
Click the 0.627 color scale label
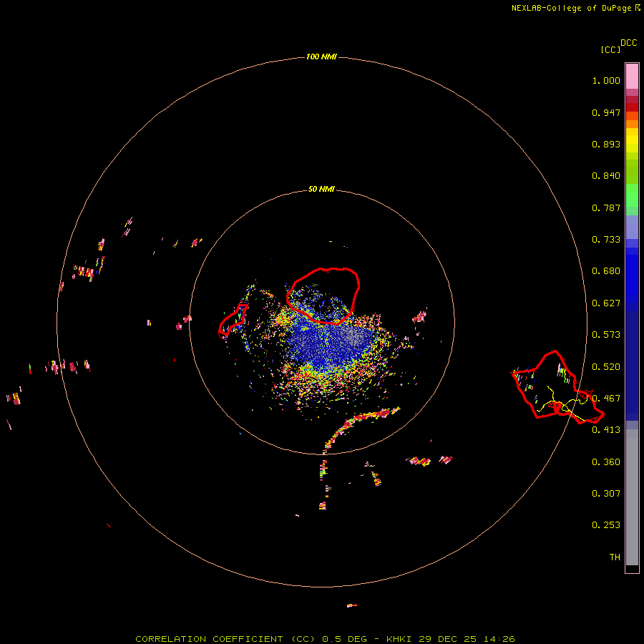point(606,303)
